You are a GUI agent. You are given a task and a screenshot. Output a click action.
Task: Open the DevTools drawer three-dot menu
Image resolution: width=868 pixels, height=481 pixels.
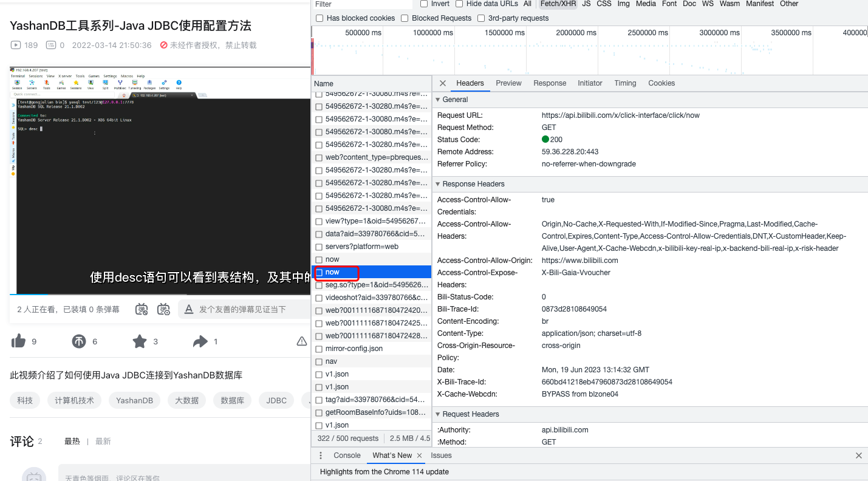point(321,455)
